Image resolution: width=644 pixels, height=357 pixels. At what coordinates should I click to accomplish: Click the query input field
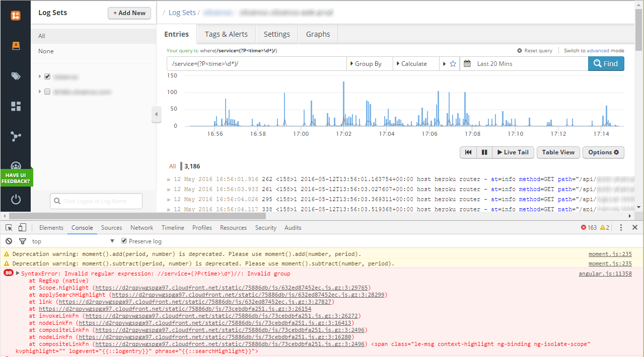click(257, 64)
